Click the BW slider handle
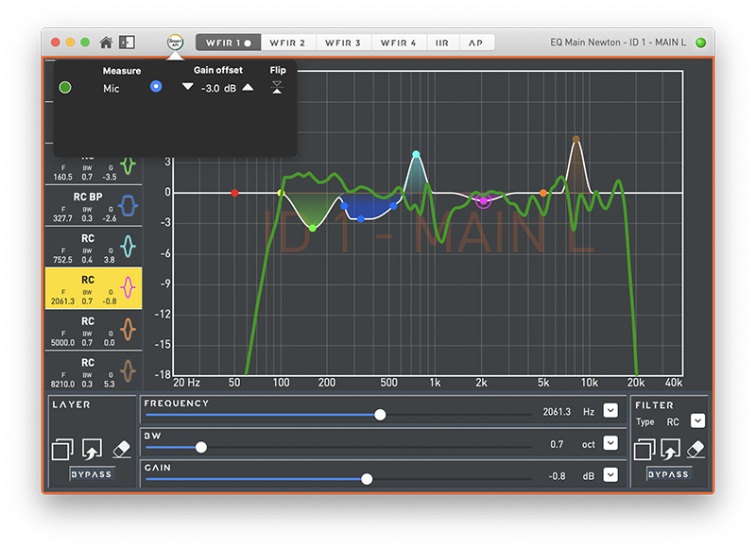Screen dimensions: 756x549 201,447
